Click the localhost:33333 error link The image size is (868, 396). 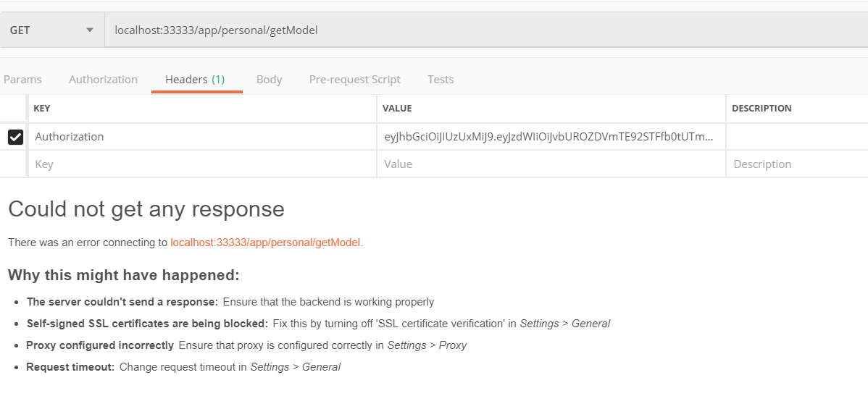(265, 243)
